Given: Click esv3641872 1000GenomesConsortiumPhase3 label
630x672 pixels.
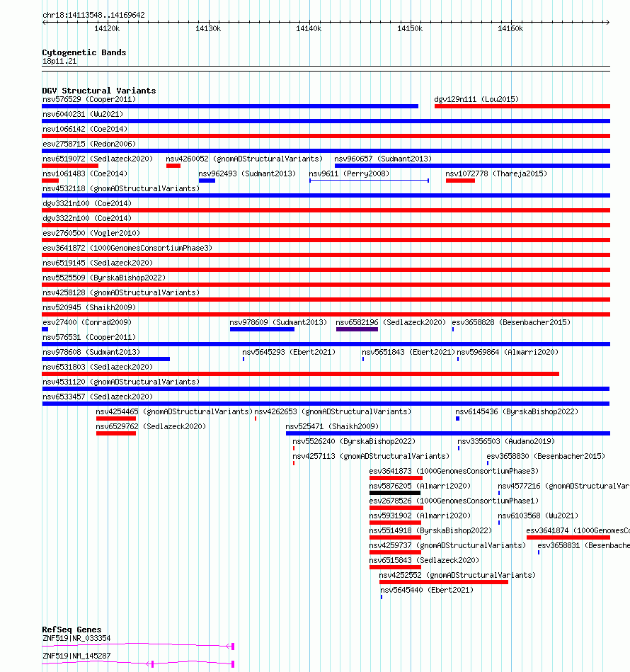Looking at the screenshot, I should point(127,248).
